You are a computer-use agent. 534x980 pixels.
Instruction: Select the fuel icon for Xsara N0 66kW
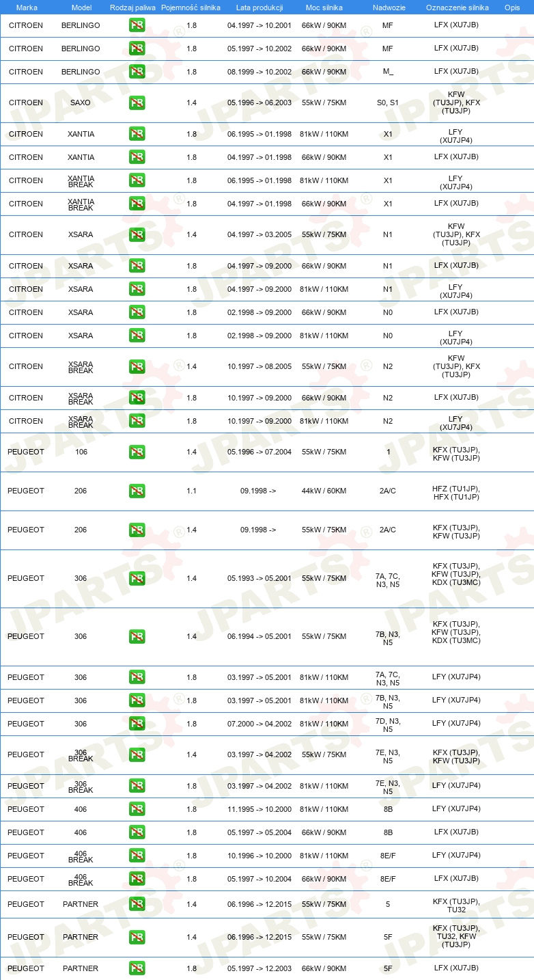[137, 312]
